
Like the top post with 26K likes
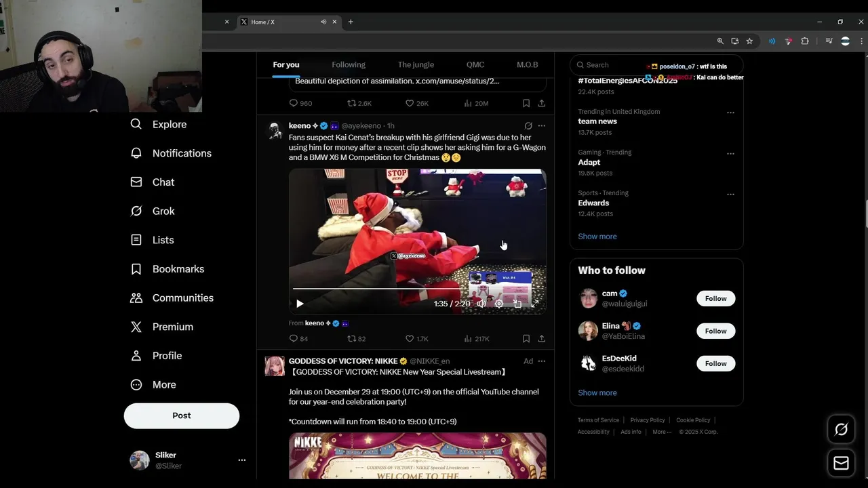pos(416,104)
